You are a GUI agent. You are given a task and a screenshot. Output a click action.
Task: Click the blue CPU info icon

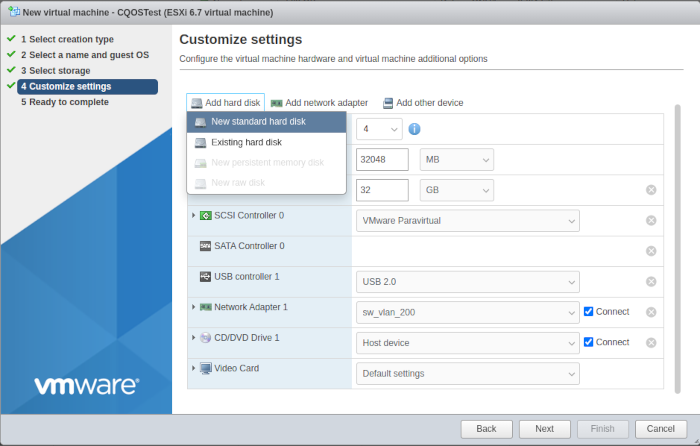(414, 129)
